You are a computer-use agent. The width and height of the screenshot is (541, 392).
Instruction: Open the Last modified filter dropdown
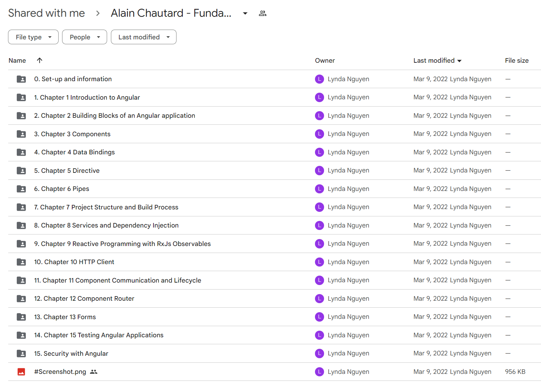(x=144, y=37)
